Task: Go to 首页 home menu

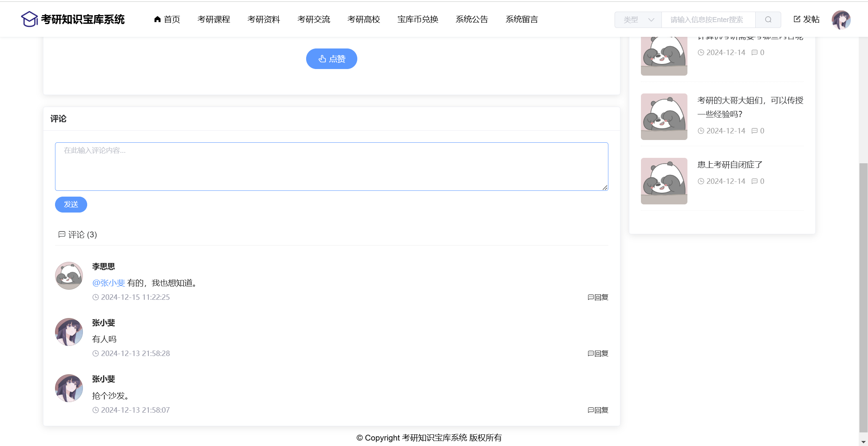Action: [x=167, y=19]
